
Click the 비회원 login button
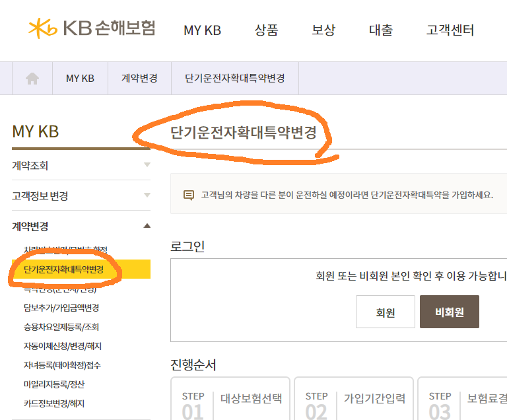click(x=450, y=312)
